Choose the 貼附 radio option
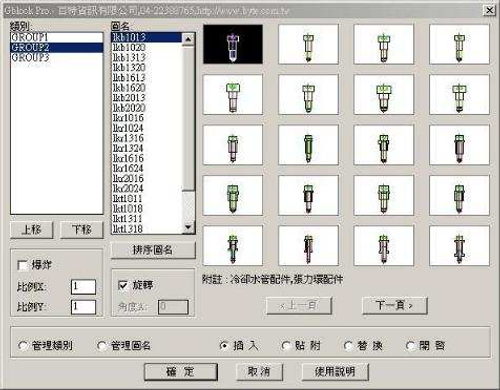This screenshot has height=390, width=500. coord(286,346)
